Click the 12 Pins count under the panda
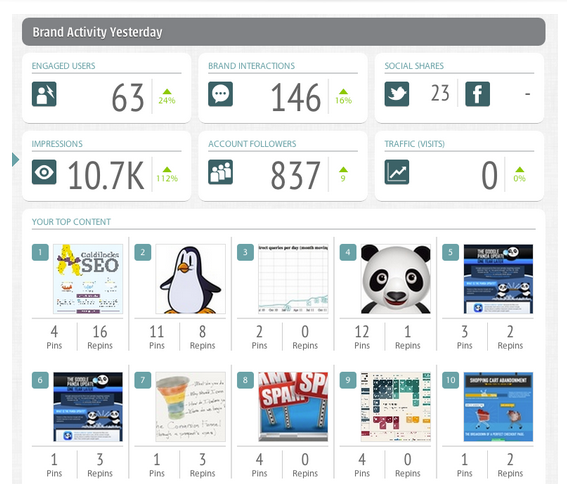The width and height of the screenshot is (567, 500). (x=362, y=332)
